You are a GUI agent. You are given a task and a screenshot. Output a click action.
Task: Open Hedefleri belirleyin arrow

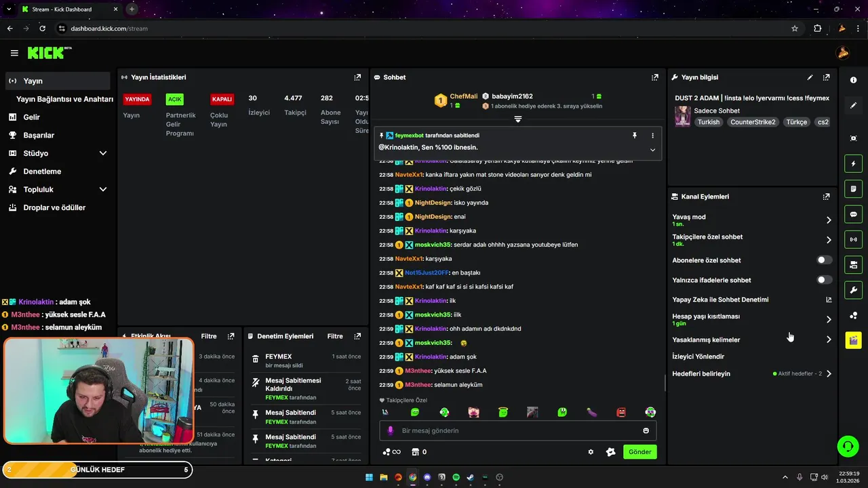click(x=829, y=373)
